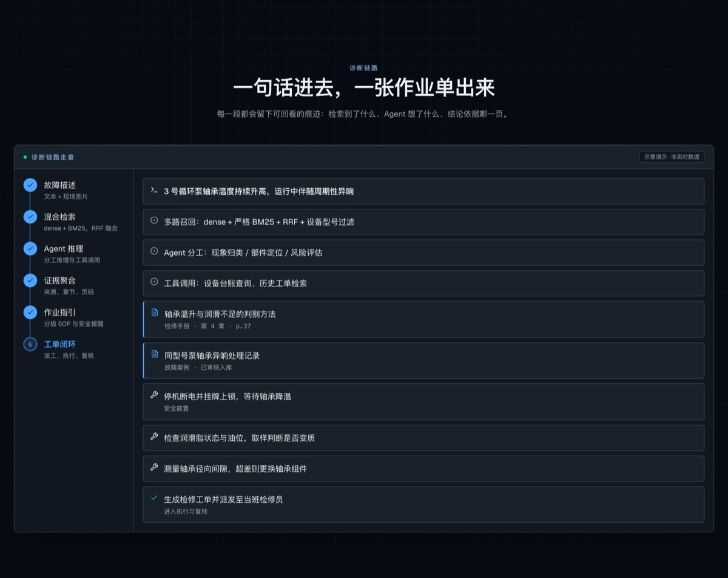Click the step 6 circle beside 工单闭环
This screenshot has height=578, width=728.
[x=30, y=344]
